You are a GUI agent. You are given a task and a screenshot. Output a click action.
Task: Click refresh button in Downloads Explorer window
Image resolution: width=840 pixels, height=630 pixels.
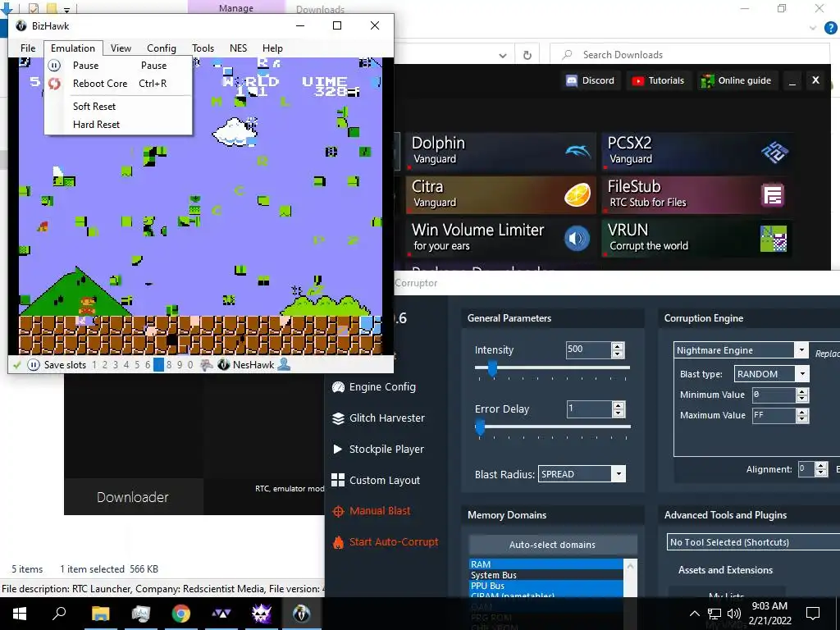[x=527, y=55]
